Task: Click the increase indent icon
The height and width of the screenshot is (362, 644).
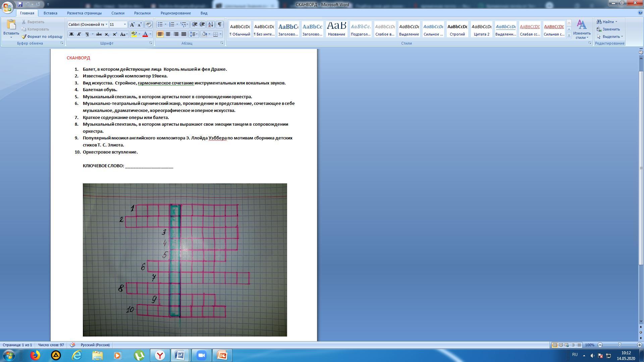Action: tap(202, 24)
